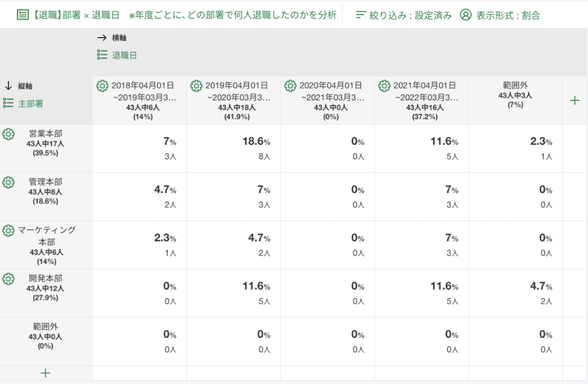Click gear icon next to マーケティング本部
Screen dimensions: 588x384
[x=9, y=231]
